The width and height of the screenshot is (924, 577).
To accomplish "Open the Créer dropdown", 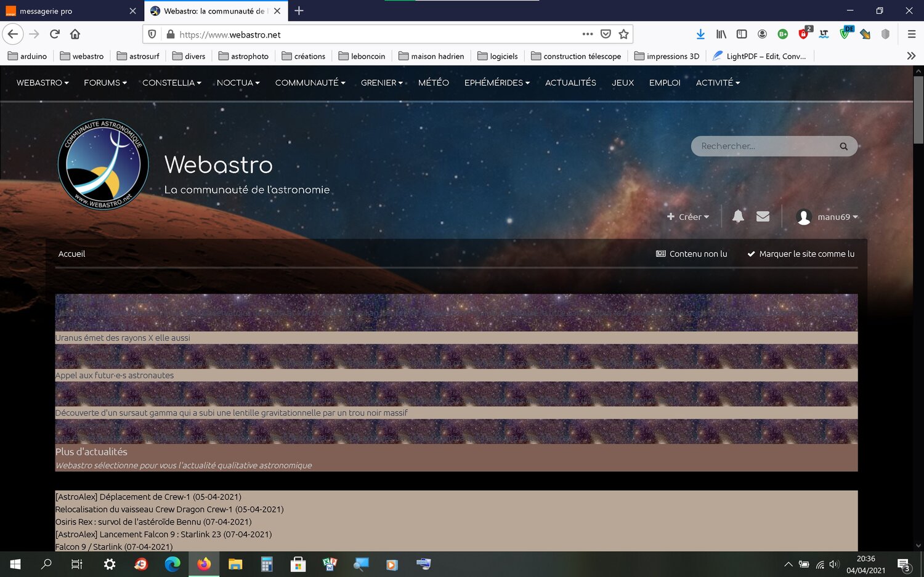I will [688, 217].
